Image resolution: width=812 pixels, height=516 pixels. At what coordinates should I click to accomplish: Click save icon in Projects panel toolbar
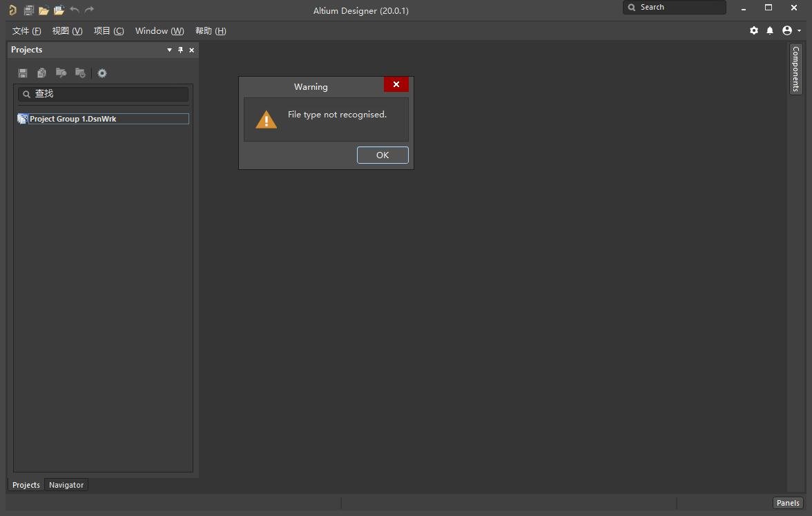pos(23,73)
